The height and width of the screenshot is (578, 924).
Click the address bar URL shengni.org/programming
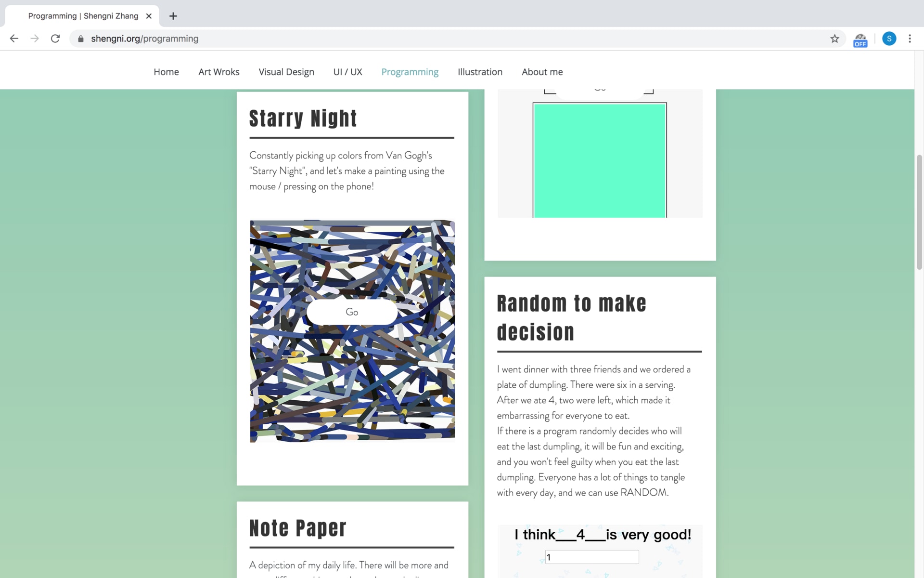pos(144,39)
